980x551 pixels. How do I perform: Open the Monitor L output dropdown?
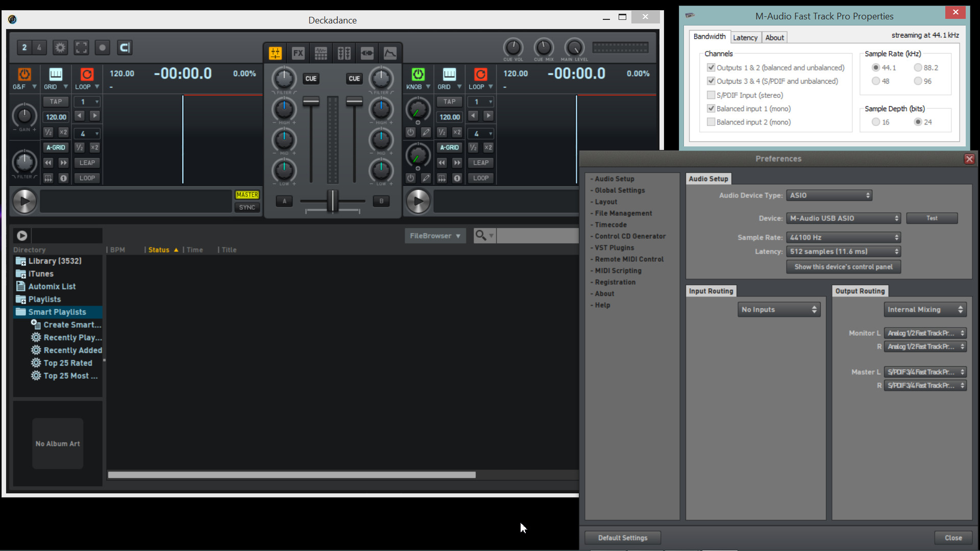point(925,333)
